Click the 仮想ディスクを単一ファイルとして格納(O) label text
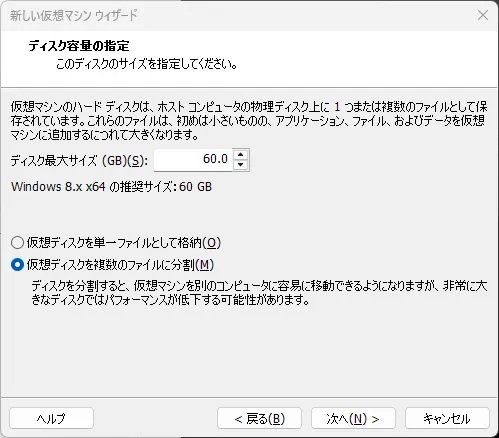The width and height of the screenshot is (499, 438). (x=124, y=243)
